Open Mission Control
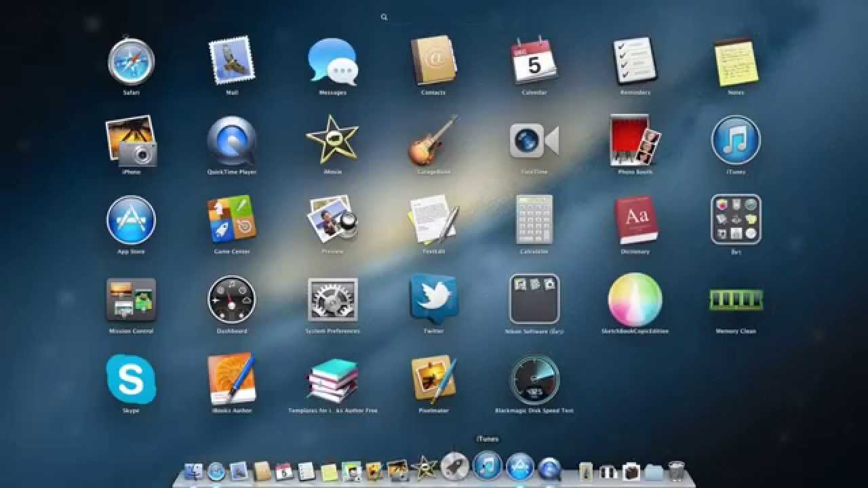The width and height of the screenshot is (868, 488). pyautogui.click(x=131, y=299)
